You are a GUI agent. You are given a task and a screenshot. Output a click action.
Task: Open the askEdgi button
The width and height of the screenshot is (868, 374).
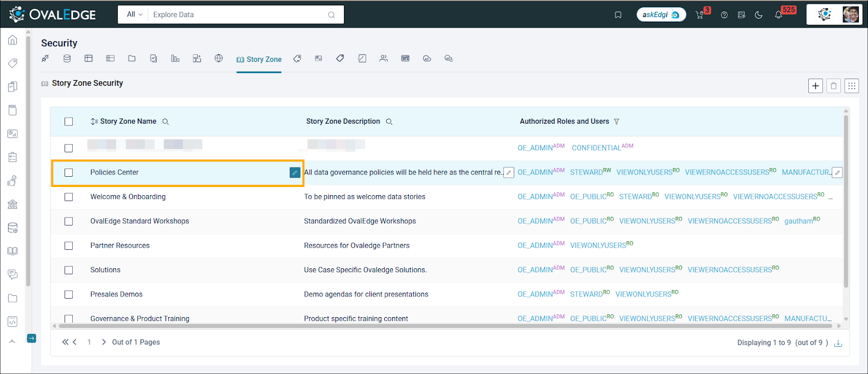661,15
